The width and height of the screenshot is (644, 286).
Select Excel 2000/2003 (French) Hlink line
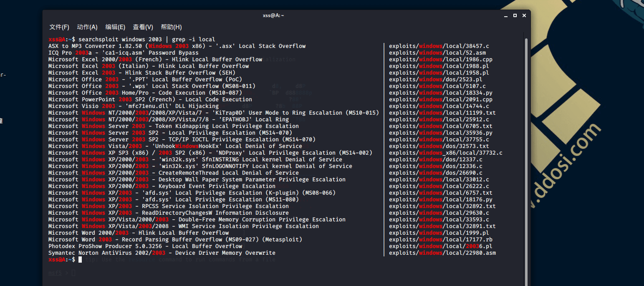[x=155, y=60]
